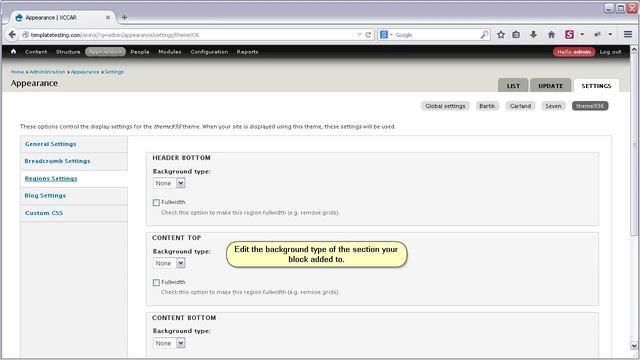640x360 pixels.
Task: Open Header Bottom background type dropdown
Action: (169, 183)
